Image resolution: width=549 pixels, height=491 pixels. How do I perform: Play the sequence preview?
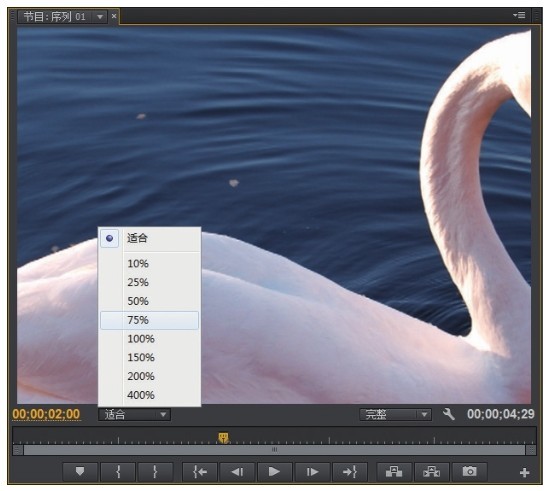pos(274,472)
